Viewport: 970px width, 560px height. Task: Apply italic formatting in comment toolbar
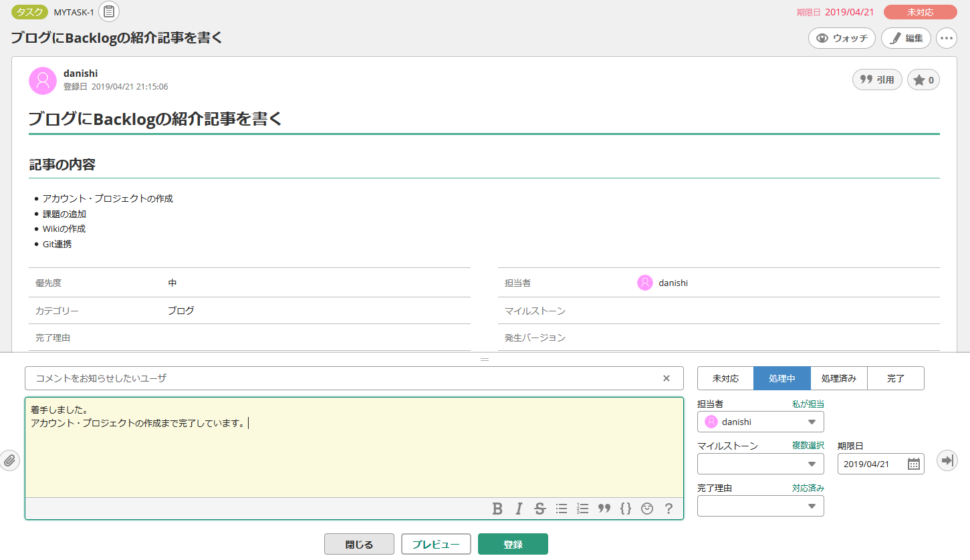[519, 509]
